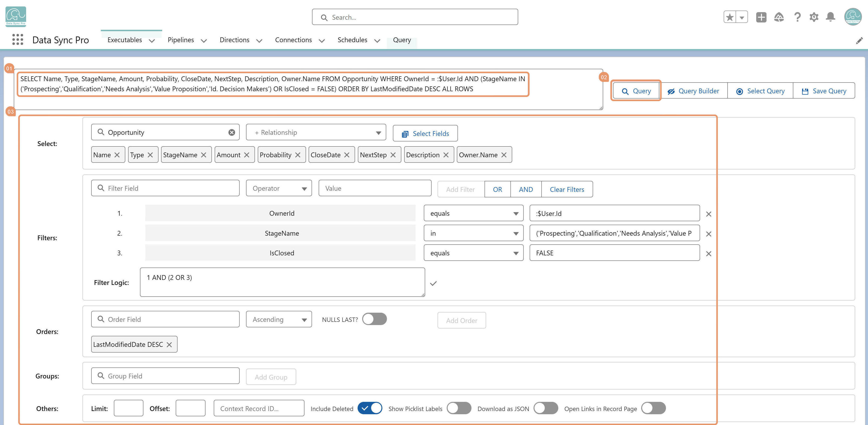Image resolution: width=868 pixels, height=425 pixels.
Task: Switch to the Pipelines tab
Action: [x=181, y=40]
